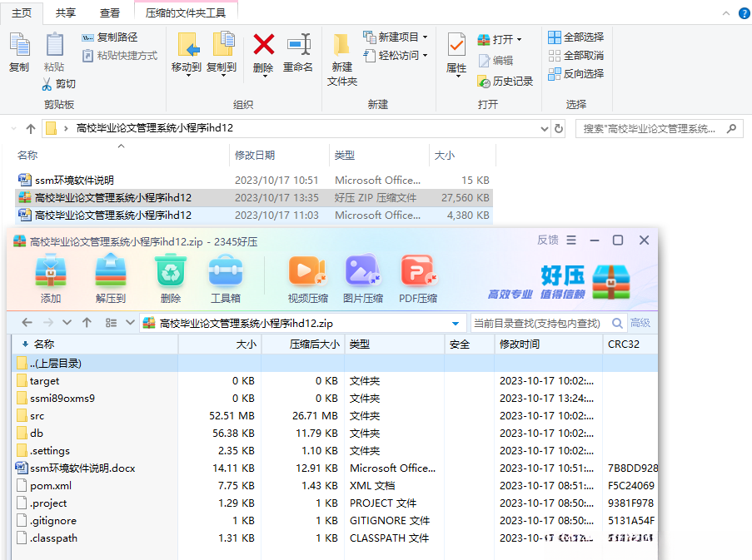The height and width of the screenshot is (560, 752).
Task: Click the search magnifier in 好压
Action: pos(617,324)
